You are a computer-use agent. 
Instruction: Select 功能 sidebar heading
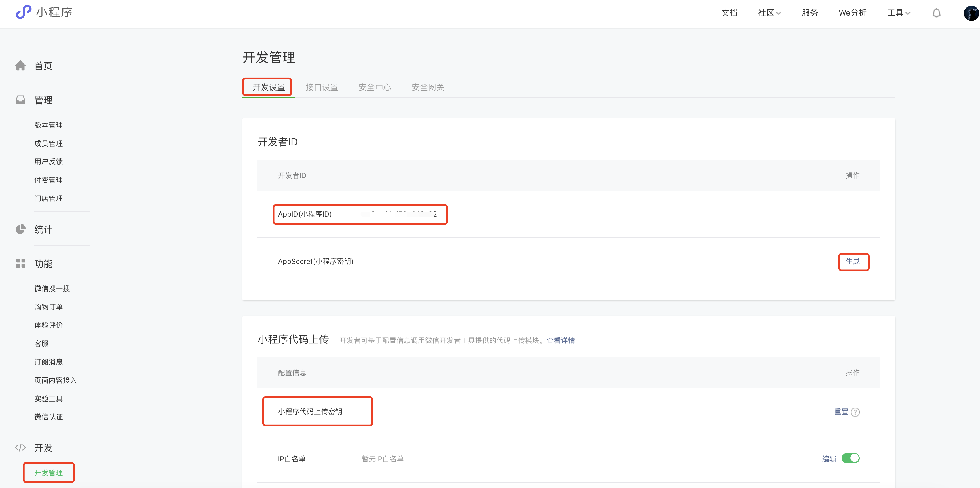43,263
